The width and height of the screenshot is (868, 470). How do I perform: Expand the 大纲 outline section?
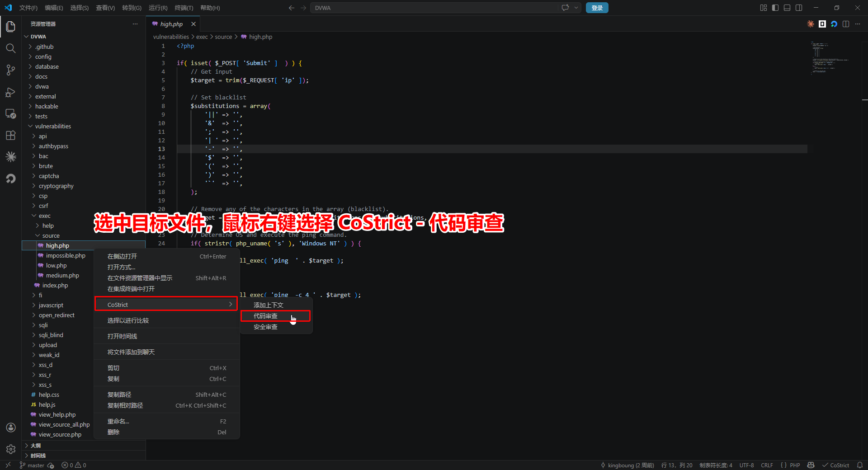[x=35, y=446]
